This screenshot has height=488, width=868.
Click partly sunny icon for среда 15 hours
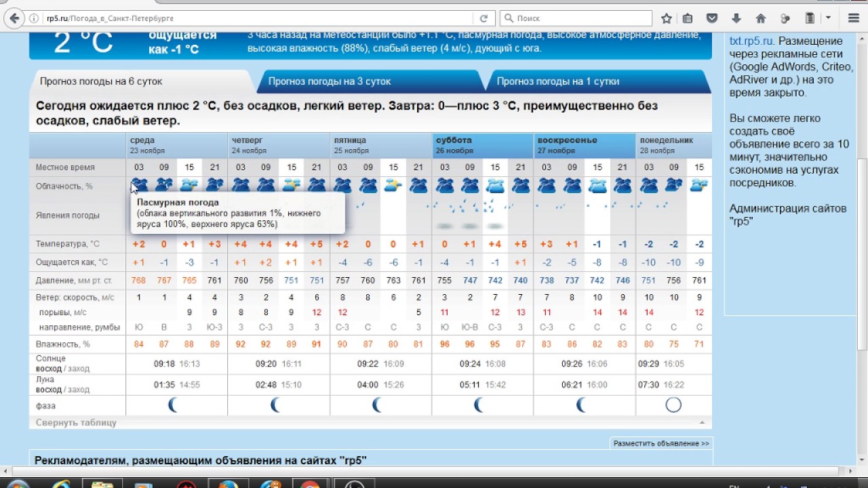click(189, 185)
